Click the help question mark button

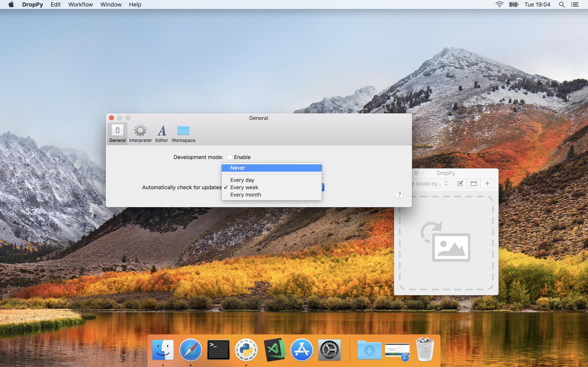pos(399,195)
